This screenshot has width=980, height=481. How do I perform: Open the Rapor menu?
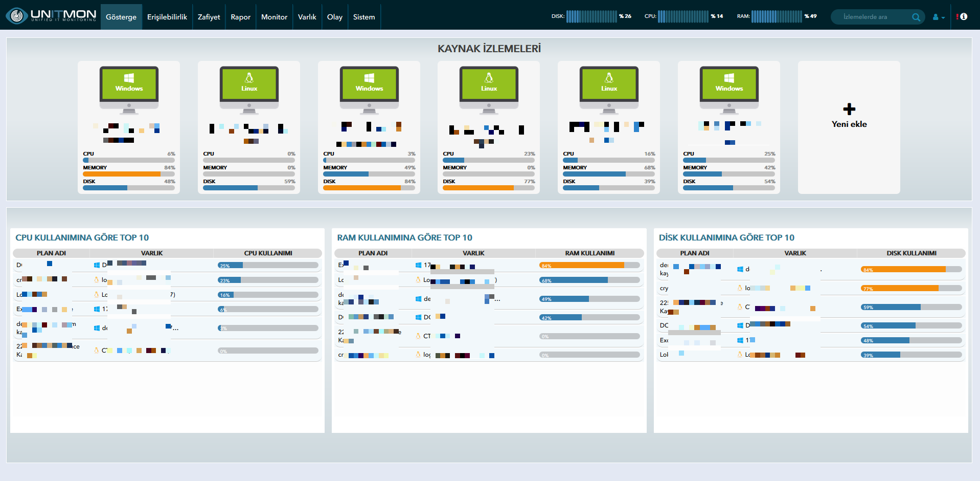[241, 17]
